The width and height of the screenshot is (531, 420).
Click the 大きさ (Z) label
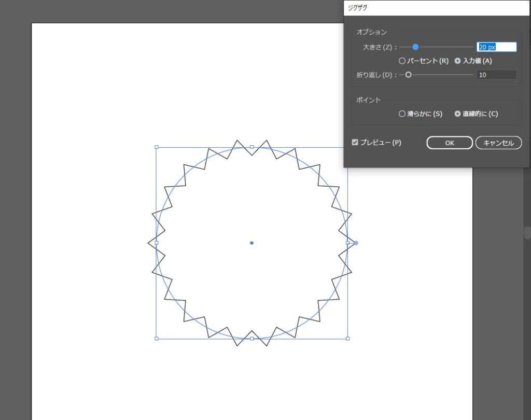380,47
